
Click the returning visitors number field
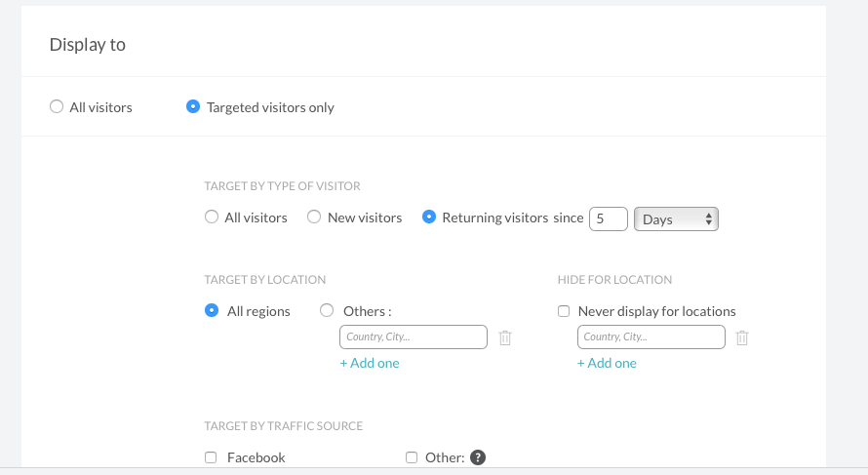coord(608,219)
